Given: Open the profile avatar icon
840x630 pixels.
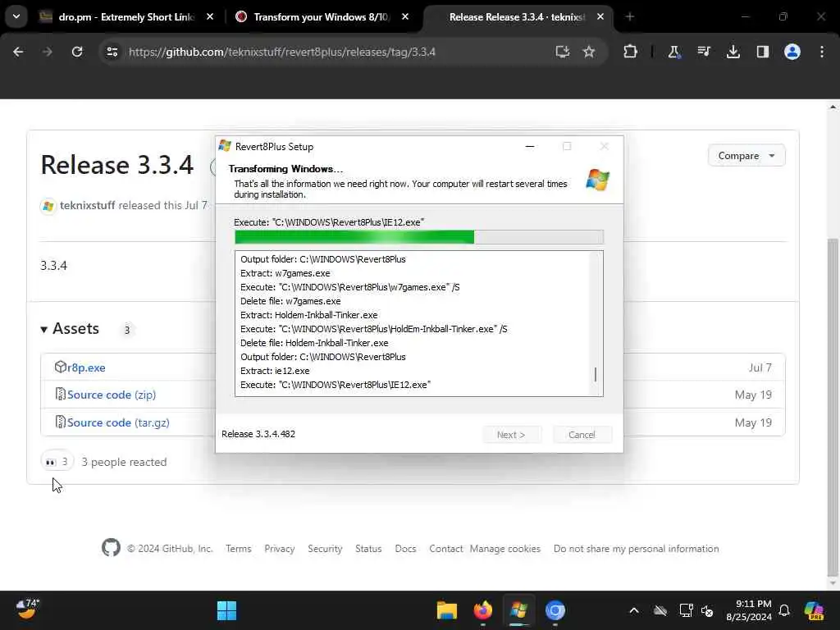Looking at the screenshot, I should 792,52.
